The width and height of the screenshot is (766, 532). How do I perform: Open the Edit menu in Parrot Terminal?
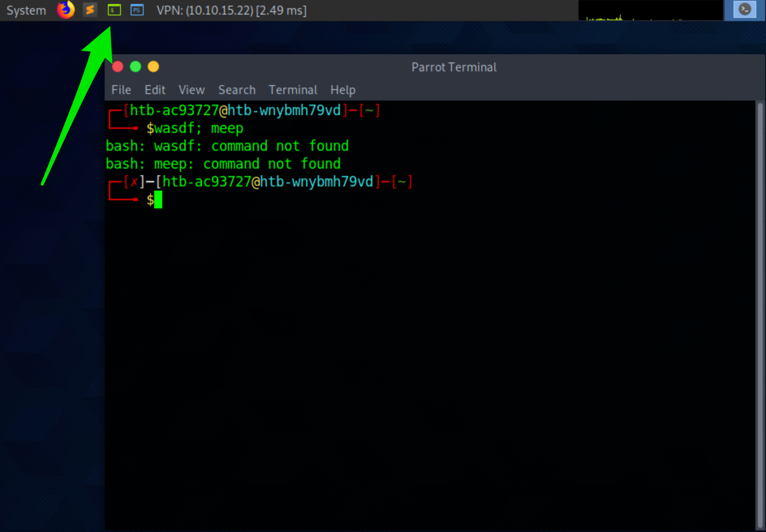click(155, 90)
